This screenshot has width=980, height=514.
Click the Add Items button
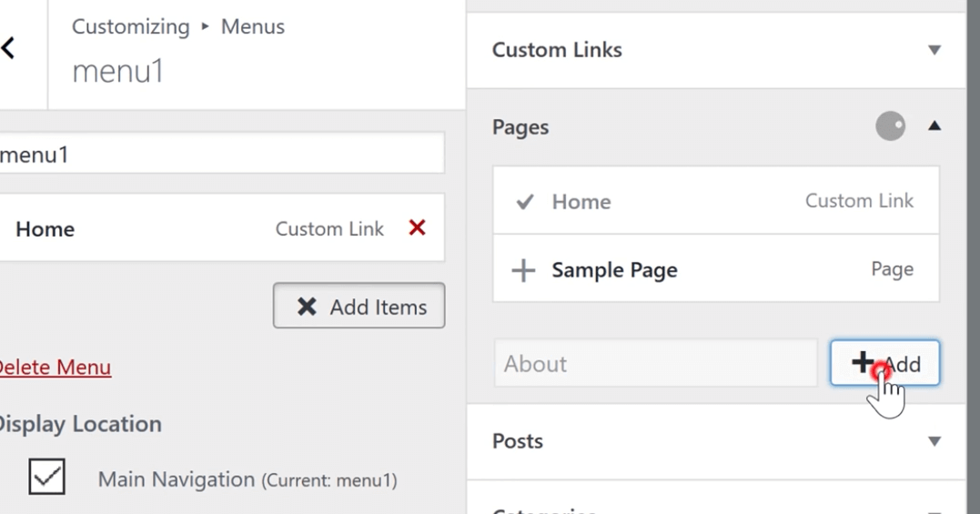359,306
